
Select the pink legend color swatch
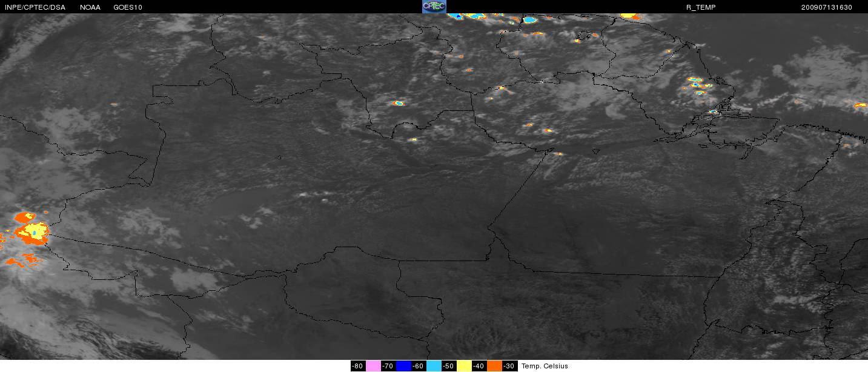pyautogui.click(x=373, y=366)
